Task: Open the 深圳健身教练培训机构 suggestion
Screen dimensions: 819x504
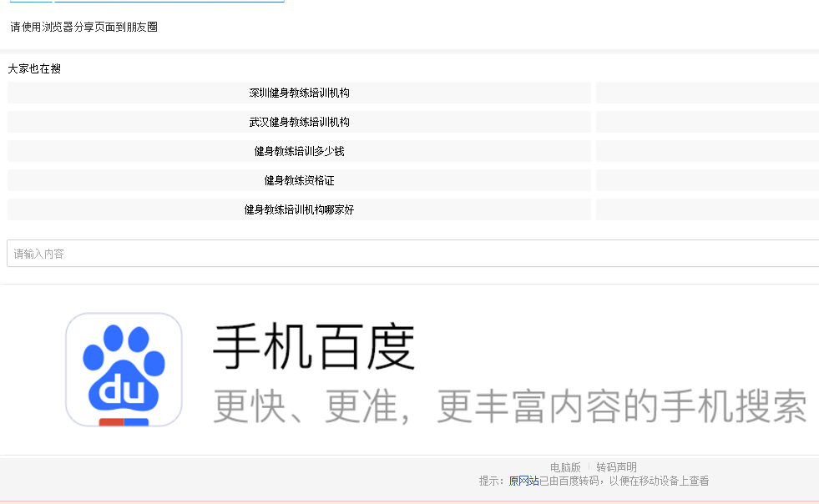Action: click(299, 93)
